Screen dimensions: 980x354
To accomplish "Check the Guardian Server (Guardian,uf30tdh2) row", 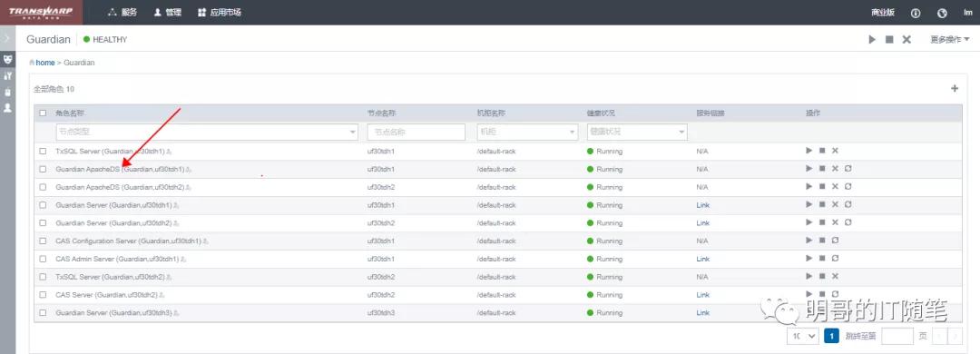I will 43,222.
